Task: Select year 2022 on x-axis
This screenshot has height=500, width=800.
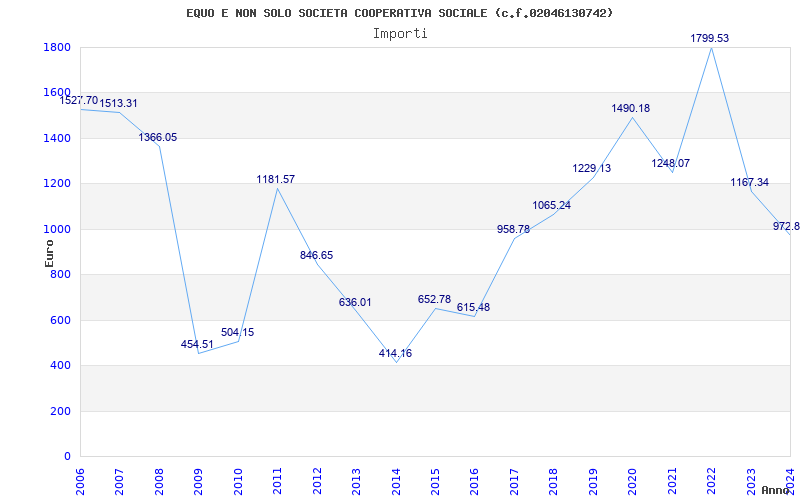Action: 711,481
